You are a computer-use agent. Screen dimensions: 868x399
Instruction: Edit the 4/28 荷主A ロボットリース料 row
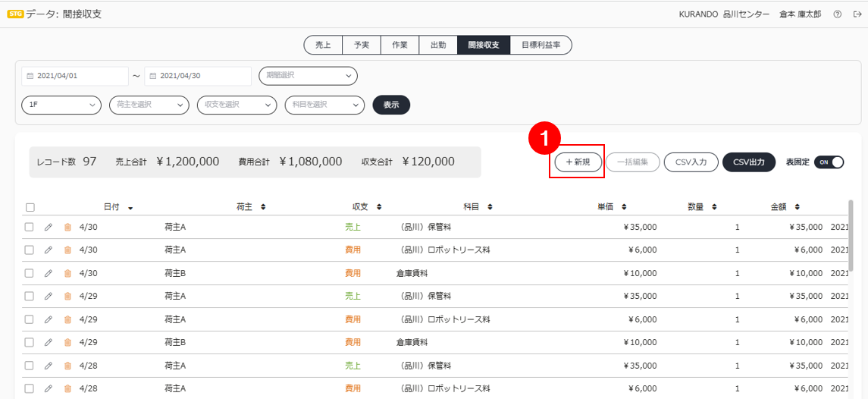pyautogui.click(x=49, y=388)
